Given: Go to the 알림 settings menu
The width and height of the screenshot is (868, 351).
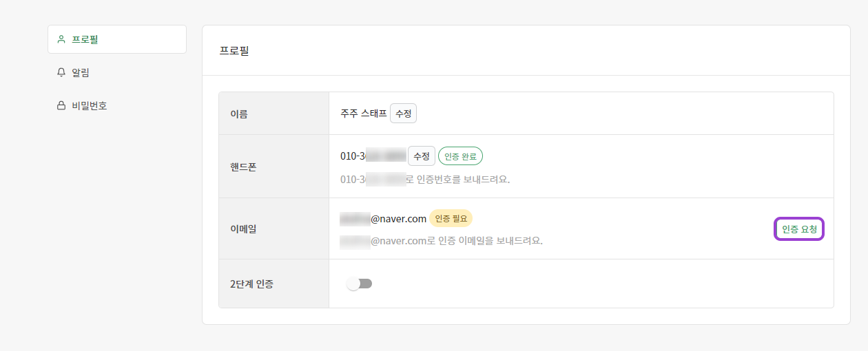Looking at the screenshot, I should 81,72.
